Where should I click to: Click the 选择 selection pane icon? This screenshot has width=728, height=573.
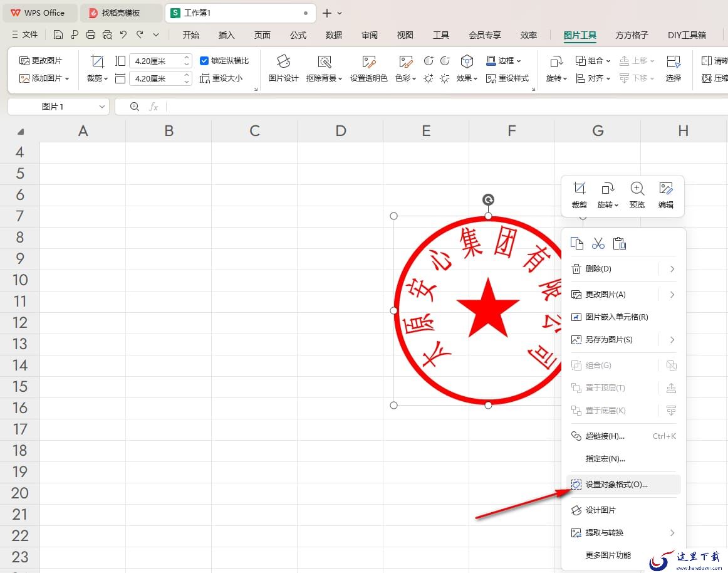(x=673, y=69)
